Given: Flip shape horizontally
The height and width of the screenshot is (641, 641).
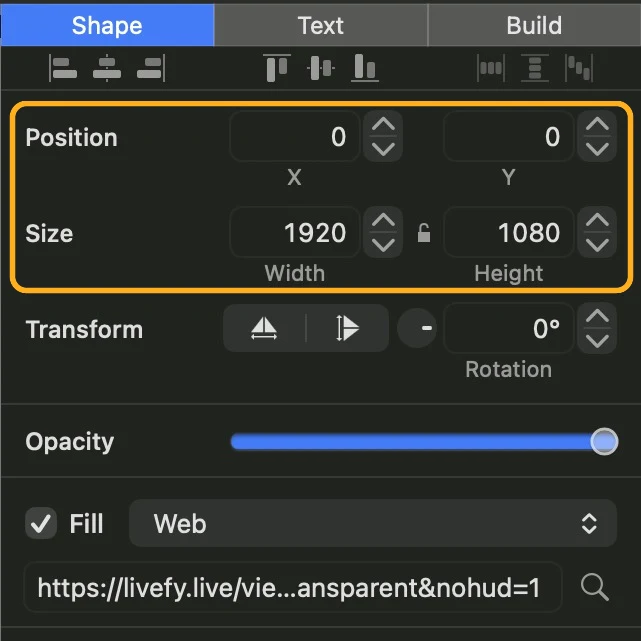Looking at the screenshot, I should click(x=264, y=328).
